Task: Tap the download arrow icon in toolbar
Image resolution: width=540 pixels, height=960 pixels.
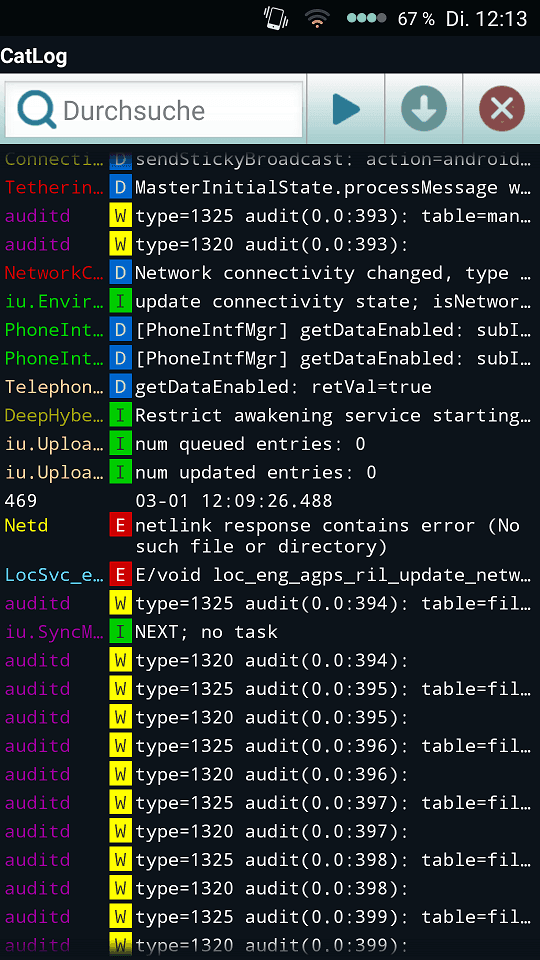Action: pyautogui.click(x=424, y=109)
